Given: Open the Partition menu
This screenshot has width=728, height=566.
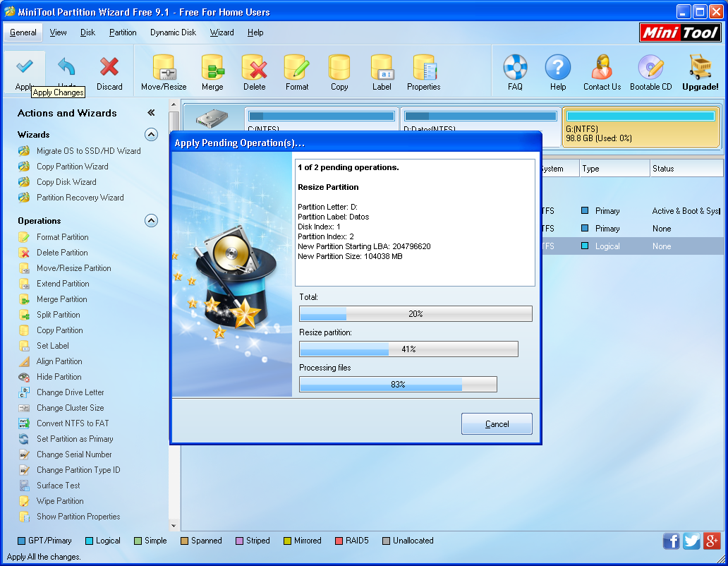Looking at the screenshot, I should click(x=122, y=32).
